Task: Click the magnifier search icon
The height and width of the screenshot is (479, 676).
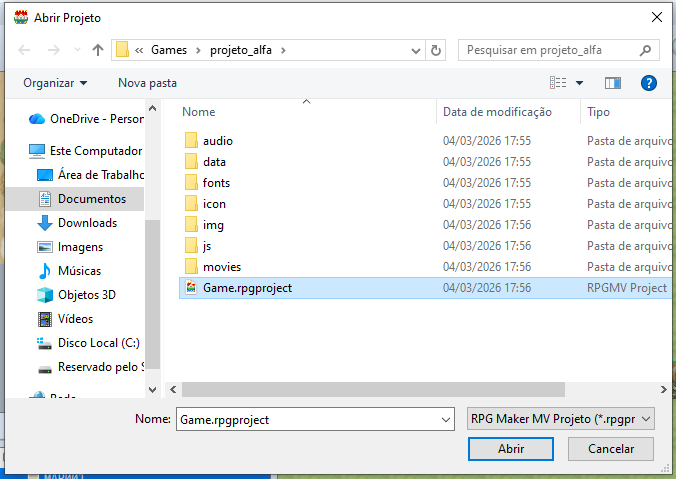Action: [645, 50]
